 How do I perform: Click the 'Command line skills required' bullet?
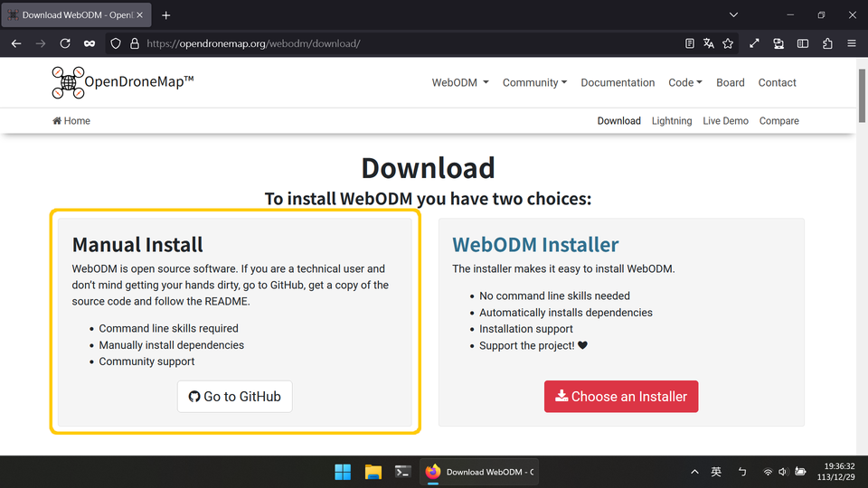coord(168,328)
